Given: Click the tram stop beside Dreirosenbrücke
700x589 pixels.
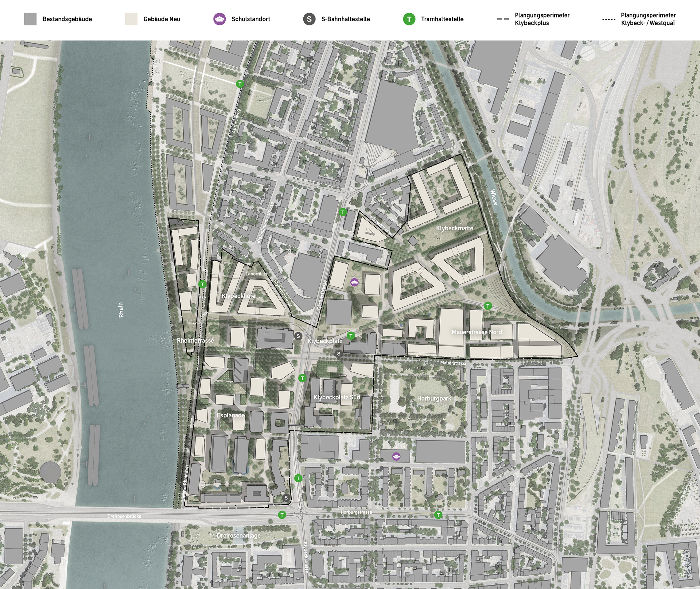Looking at the screenshot, I should pyautogui.click(x=282, y=514).
